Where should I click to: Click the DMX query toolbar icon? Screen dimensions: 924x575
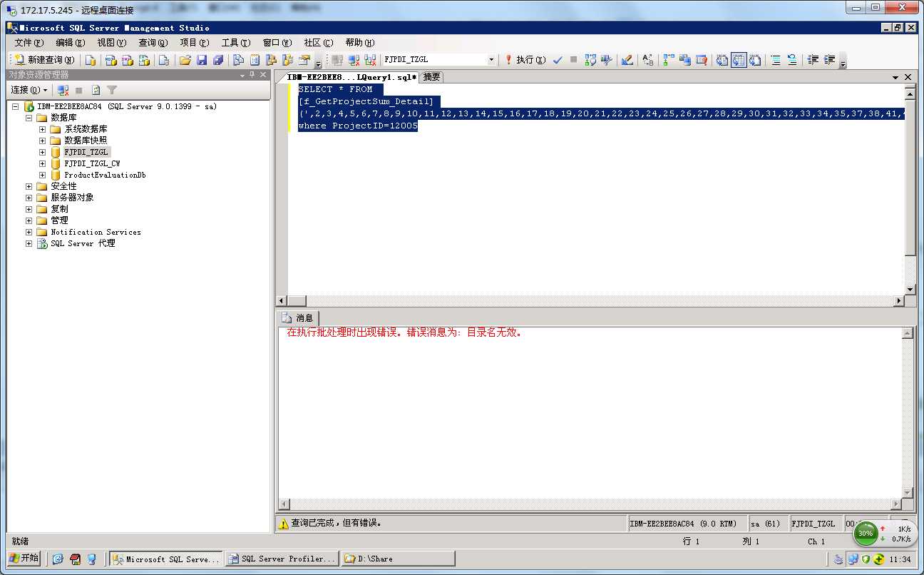[128, 60]
